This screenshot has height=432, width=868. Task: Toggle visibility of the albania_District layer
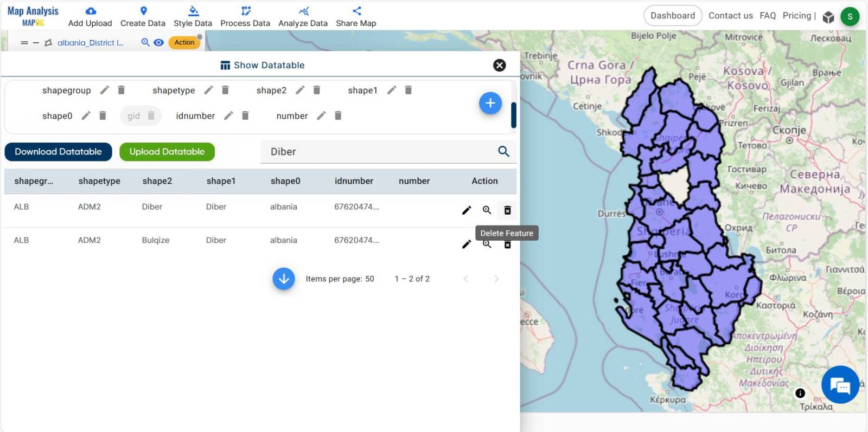pyautogui.click(x=158, y=42)
